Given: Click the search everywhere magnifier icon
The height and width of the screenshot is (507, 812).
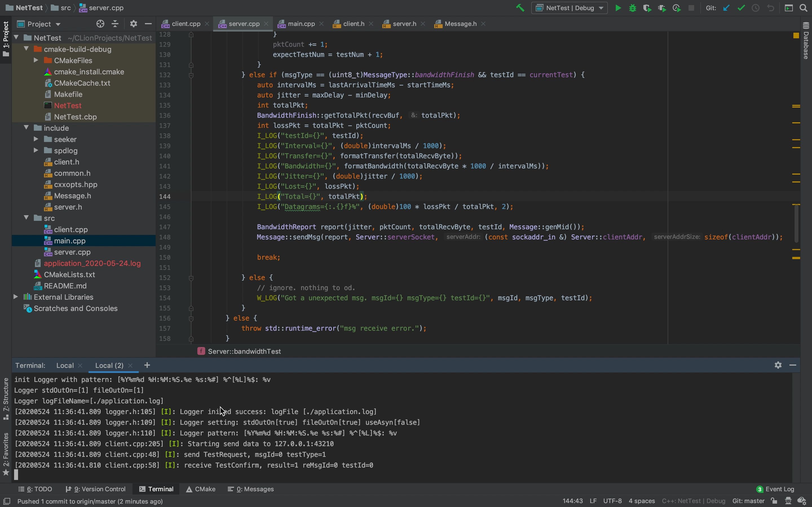Looking at the screenshot, I should [803, 8].
